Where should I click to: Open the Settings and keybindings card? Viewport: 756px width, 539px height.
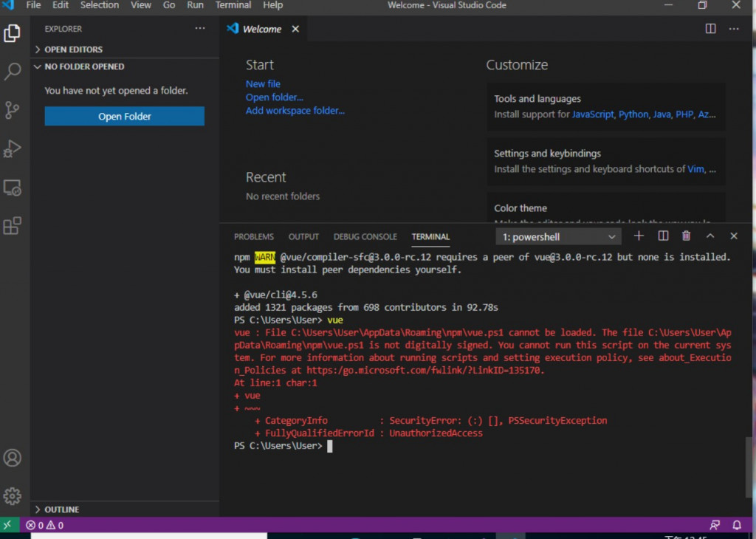point(606,161)
